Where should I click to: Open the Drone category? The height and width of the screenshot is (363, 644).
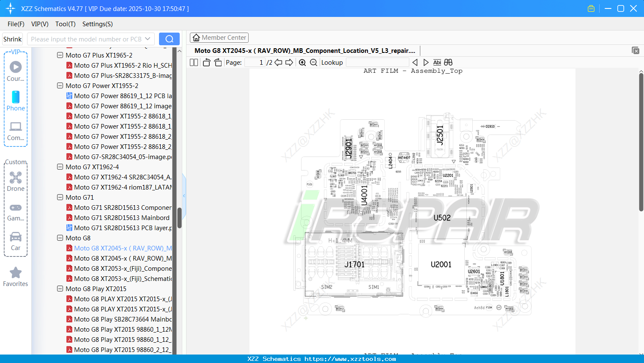coord(16,181)
